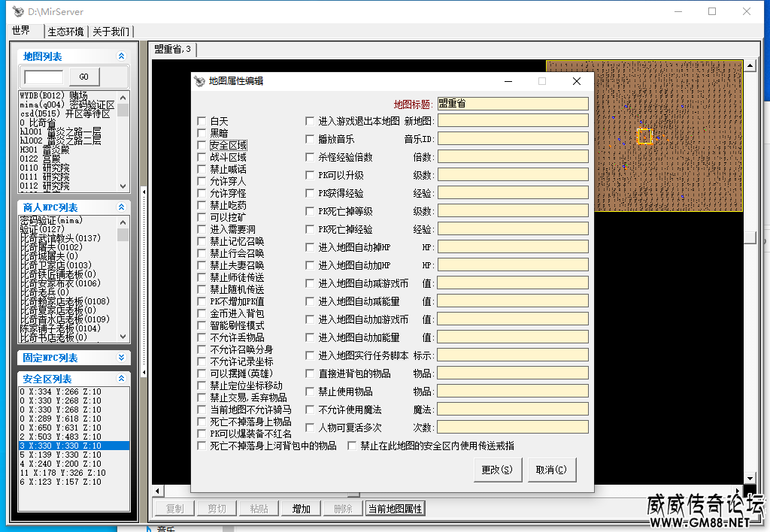Toggle 不允许使用魔法 checkbox
The height and width of the screenshot is (532, 770).
pyautogui.click(x=310, y=410)
